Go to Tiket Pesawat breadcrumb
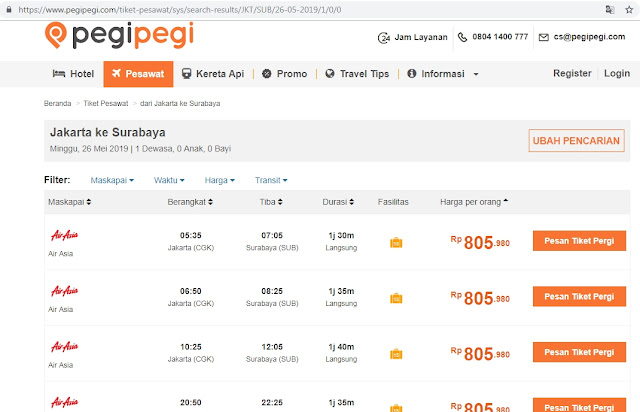This screenshot has height=412, width=640. [106, 103]
